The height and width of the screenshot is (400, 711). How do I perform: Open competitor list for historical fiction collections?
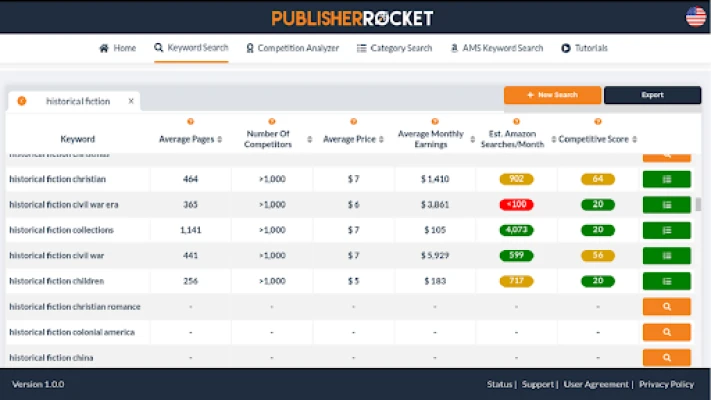tap(666, 230)
